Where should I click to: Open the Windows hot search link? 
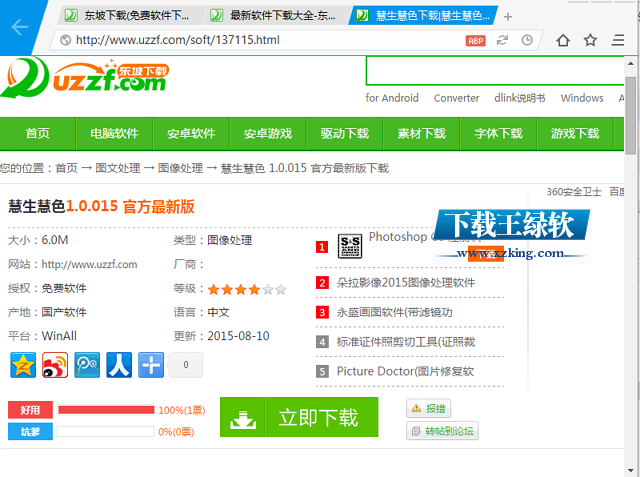click(582, 98)
